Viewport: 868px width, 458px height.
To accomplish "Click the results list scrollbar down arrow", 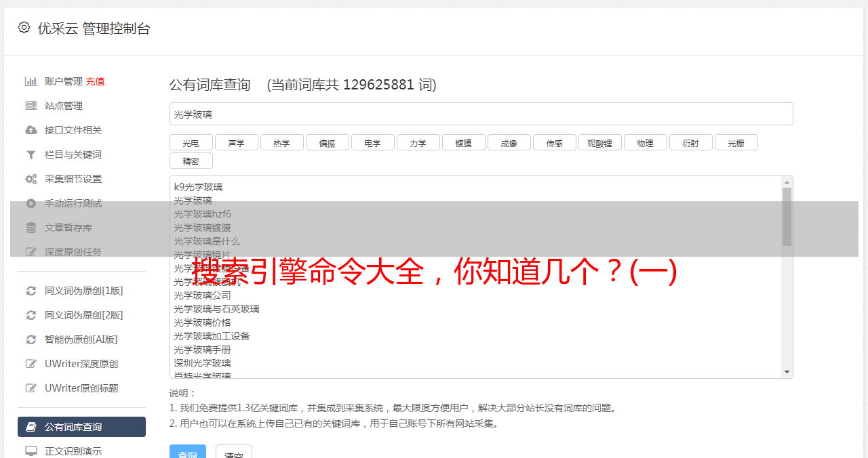I will coord(787,372).
